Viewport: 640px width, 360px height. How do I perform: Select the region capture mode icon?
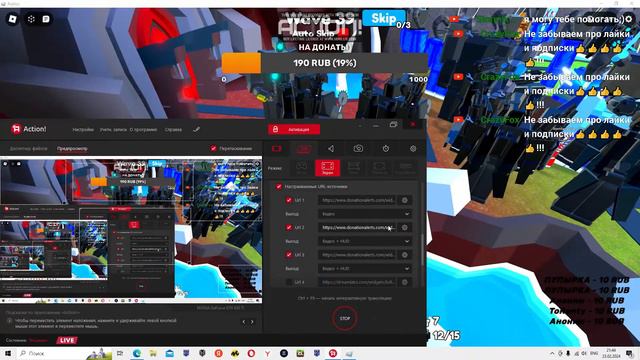[x=353, y=168]
